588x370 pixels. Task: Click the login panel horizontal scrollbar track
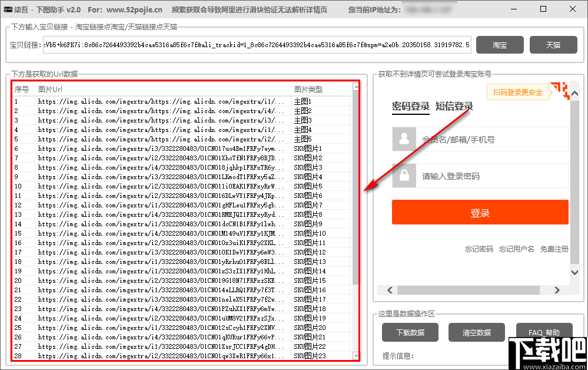pyautogui.click(x=469, y=290)
